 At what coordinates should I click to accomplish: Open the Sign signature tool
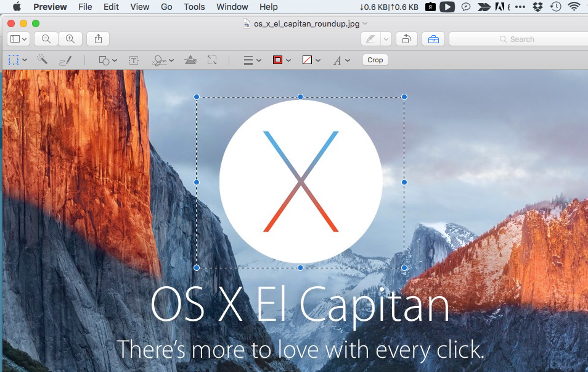[x=160, y=60]
